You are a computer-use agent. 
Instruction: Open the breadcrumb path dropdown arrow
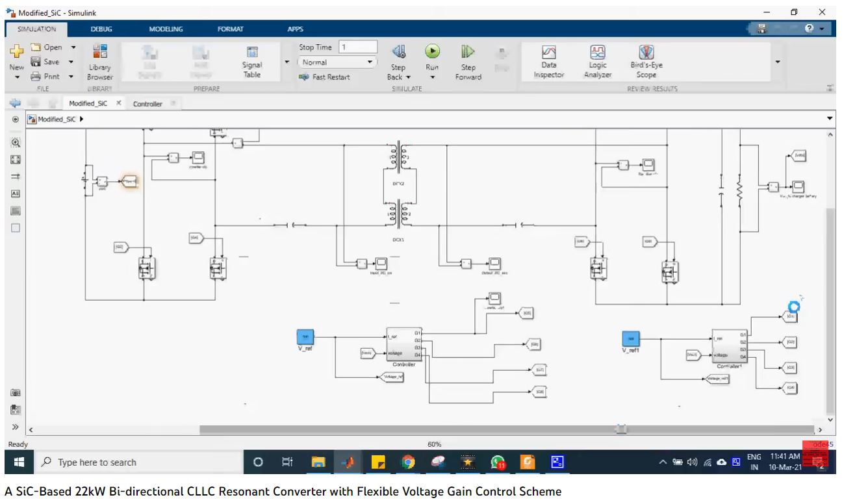pyautogui.click(x=830, y=119)
